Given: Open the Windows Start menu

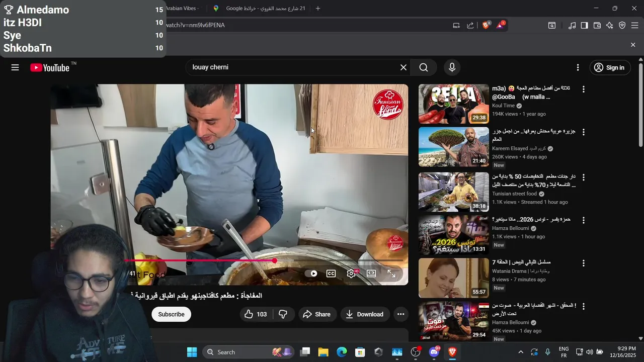Looking at the screenshot, I should pyautogui.click(x=192, y=352).
